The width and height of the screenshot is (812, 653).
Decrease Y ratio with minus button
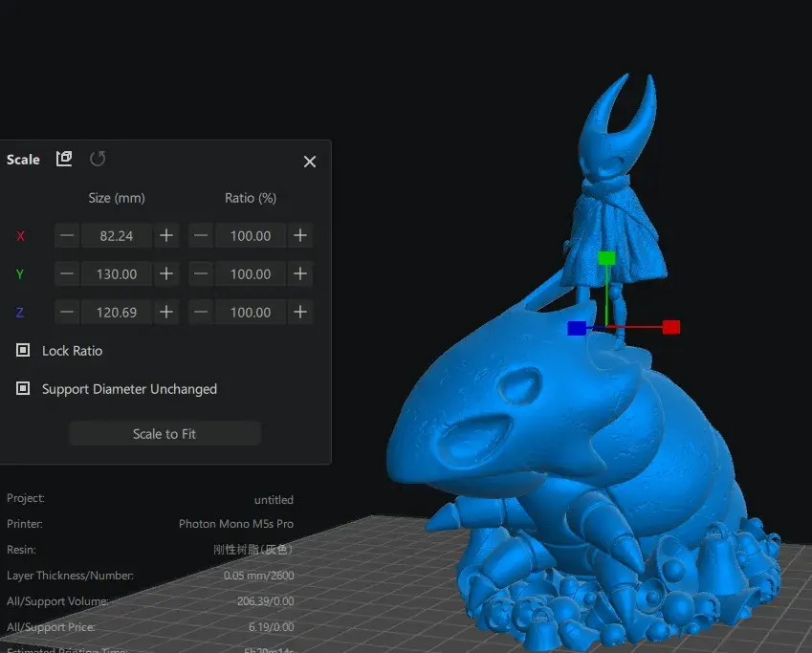point(201,274)
